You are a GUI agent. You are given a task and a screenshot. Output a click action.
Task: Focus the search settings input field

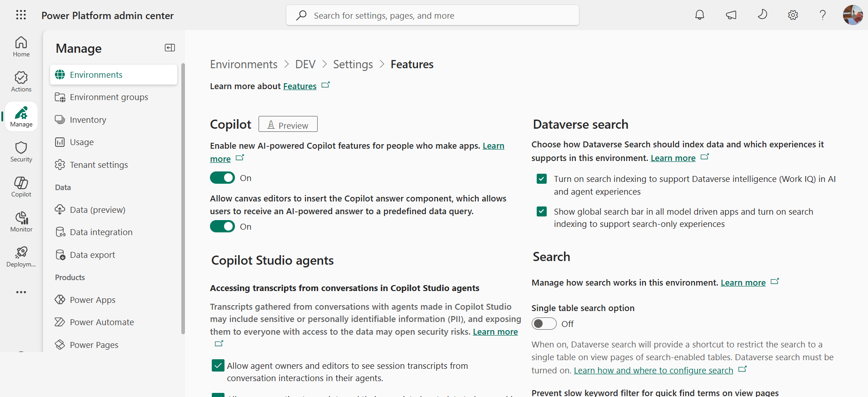click(433, 15)
